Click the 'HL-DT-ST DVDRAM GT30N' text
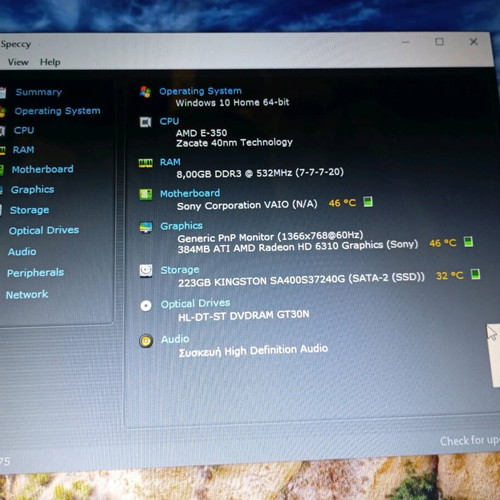This screenshot has height=500, width=500. (x=244, y=316)
